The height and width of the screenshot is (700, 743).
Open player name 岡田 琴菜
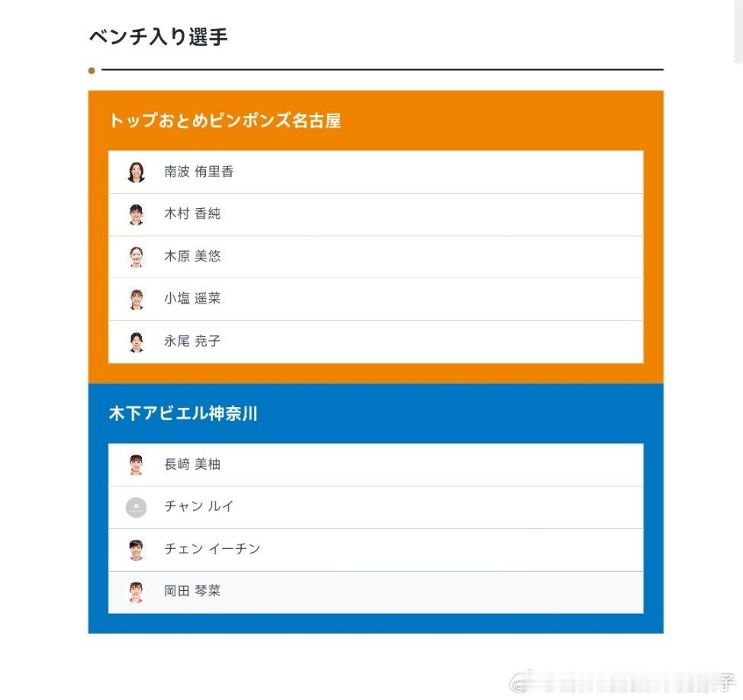pyautogui.click(x=192, y=591)
